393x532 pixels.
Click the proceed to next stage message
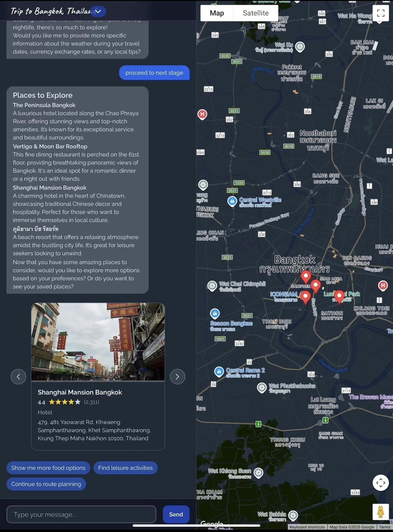click(154, 73)
